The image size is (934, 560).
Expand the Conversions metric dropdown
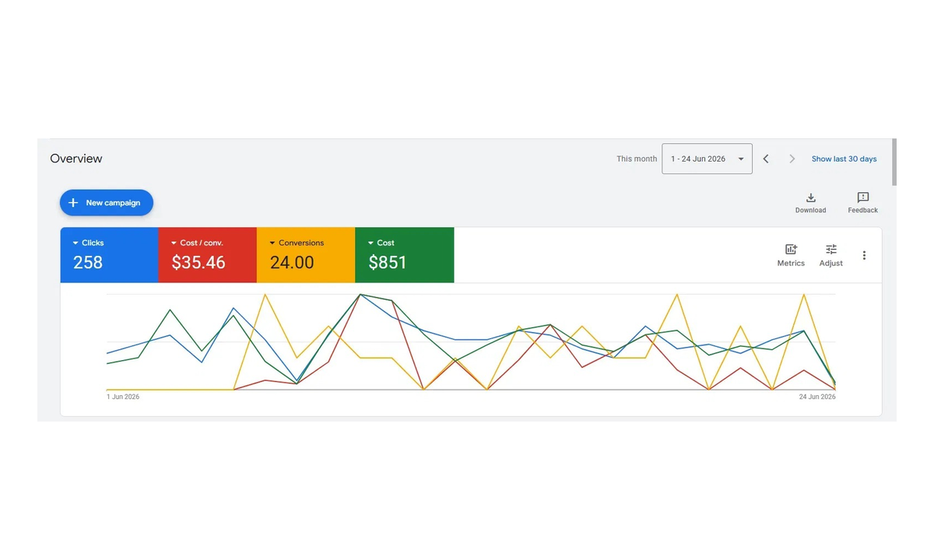pyautogui.click(x=297, y=243)
